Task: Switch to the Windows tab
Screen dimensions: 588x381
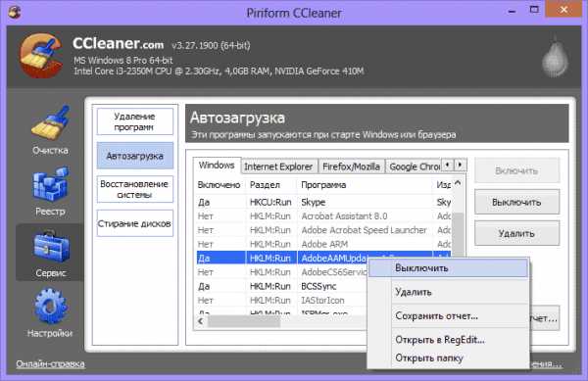Action: coord(217,166)
